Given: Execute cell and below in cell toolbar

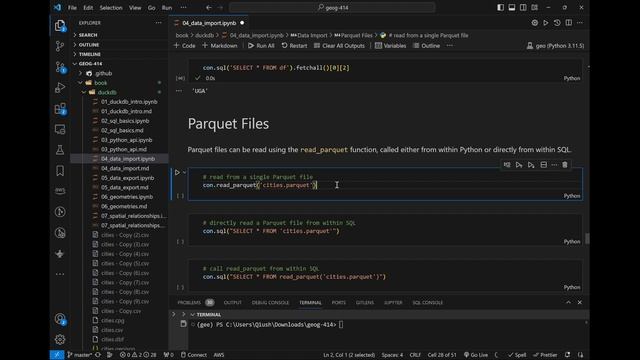Looking at the screenshot, I should (x=531, y=165).
